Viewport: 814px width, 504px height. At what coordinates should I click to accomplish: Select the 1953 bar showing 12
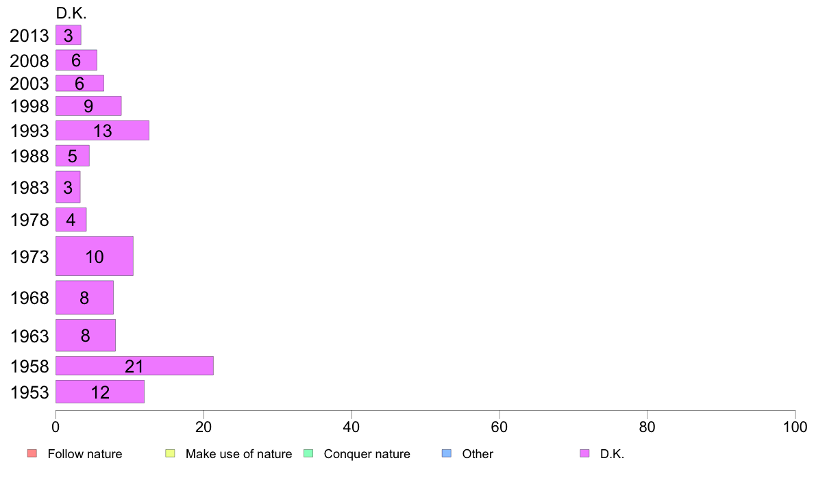pos(99,392)
